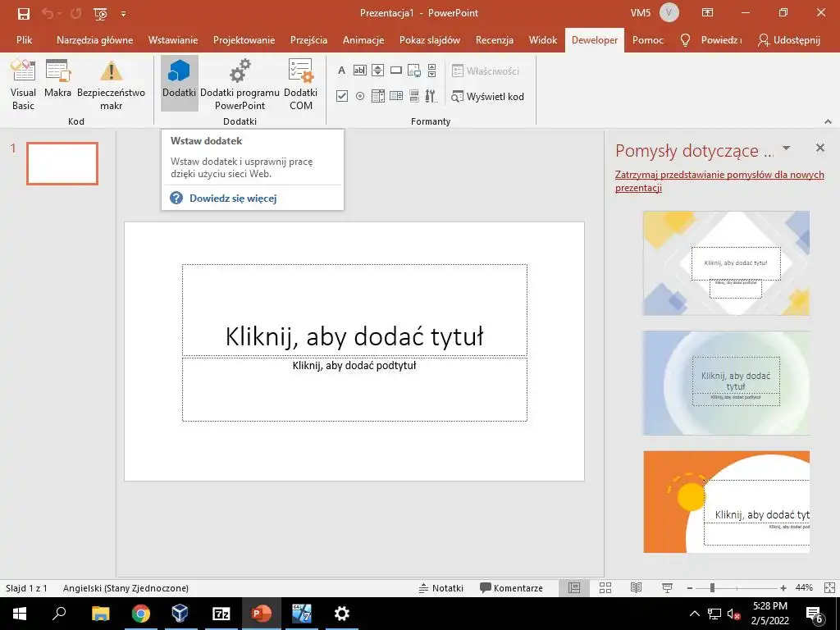Switch to Narzędzia główne tab
Image resolution: width=840 pixels, height=630 pixels.
(x=95, y=39)
